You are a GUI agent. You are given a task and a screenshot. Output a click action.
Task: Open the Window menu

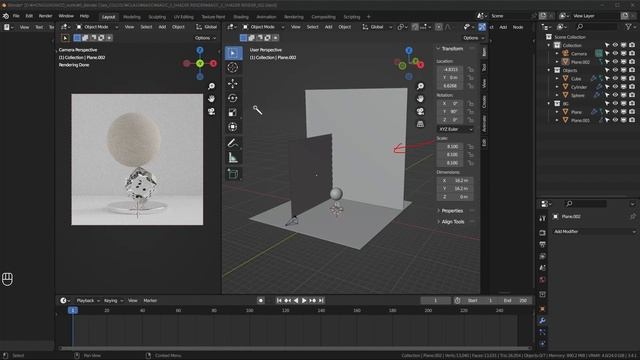click(66, 16)
